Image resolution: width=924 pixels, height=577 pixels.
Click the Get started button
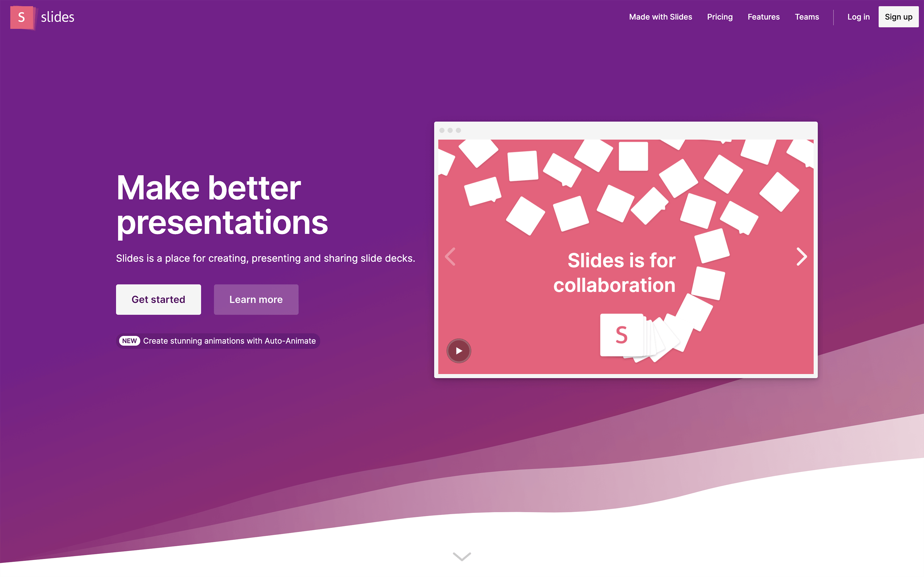pos(158,299)
